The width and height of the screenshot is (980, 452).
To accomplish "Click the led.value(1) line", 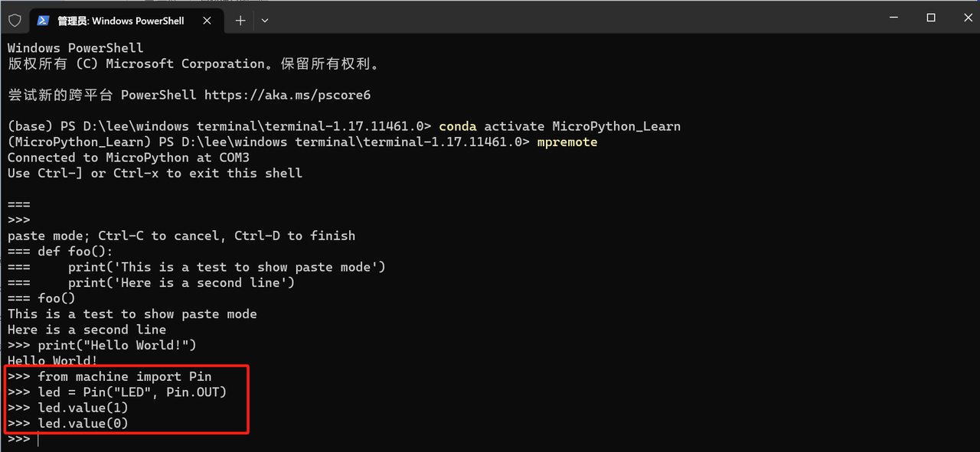I will [68, 408].
